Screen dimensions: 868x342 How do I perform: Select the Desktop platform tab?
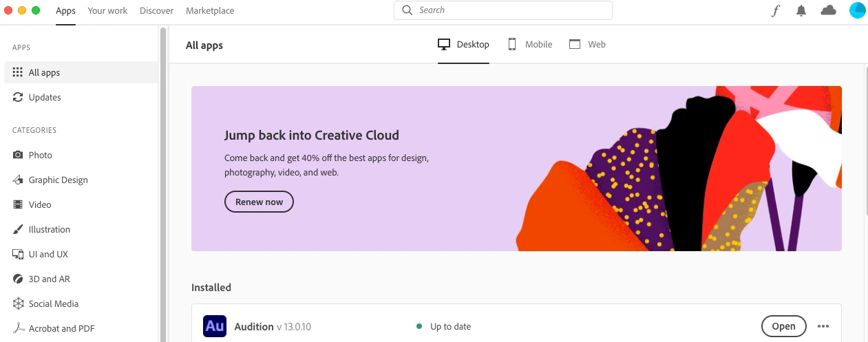pyautogui.click(x=463, y=44)
